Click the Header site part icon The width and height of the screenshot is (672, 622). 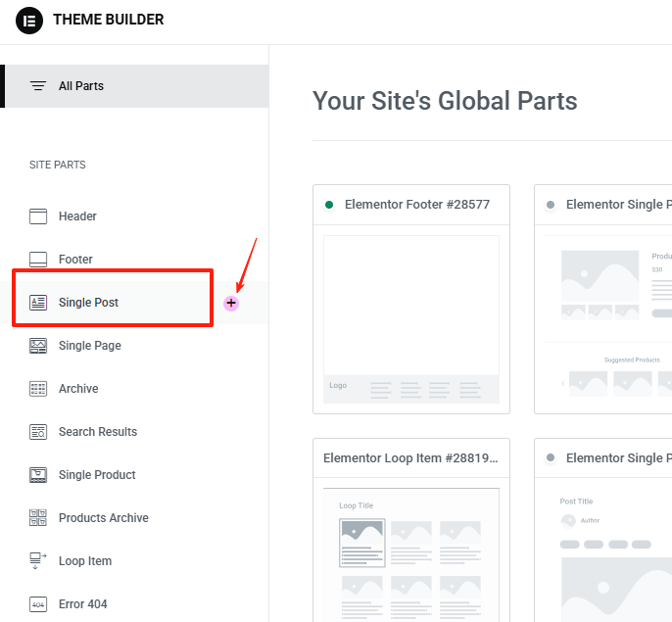tap(38, 216)
